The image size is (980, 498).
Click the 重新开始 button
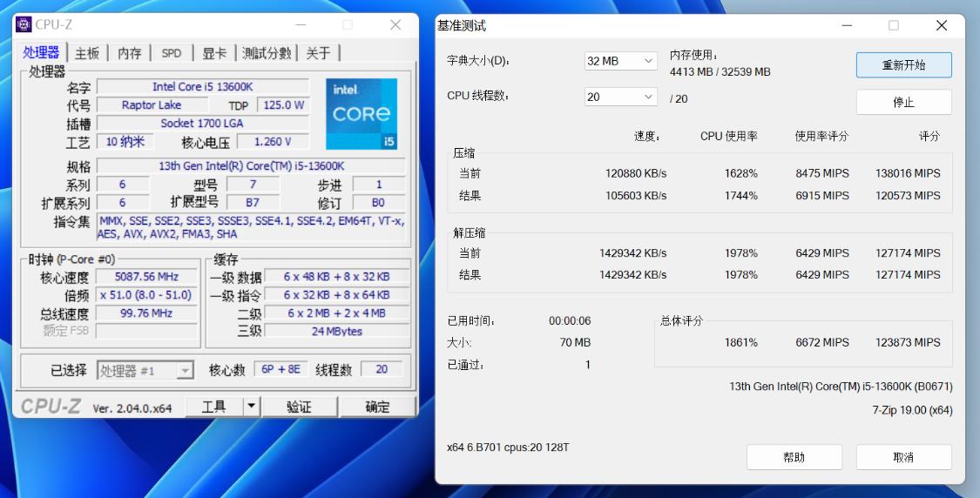click(903, 65)
